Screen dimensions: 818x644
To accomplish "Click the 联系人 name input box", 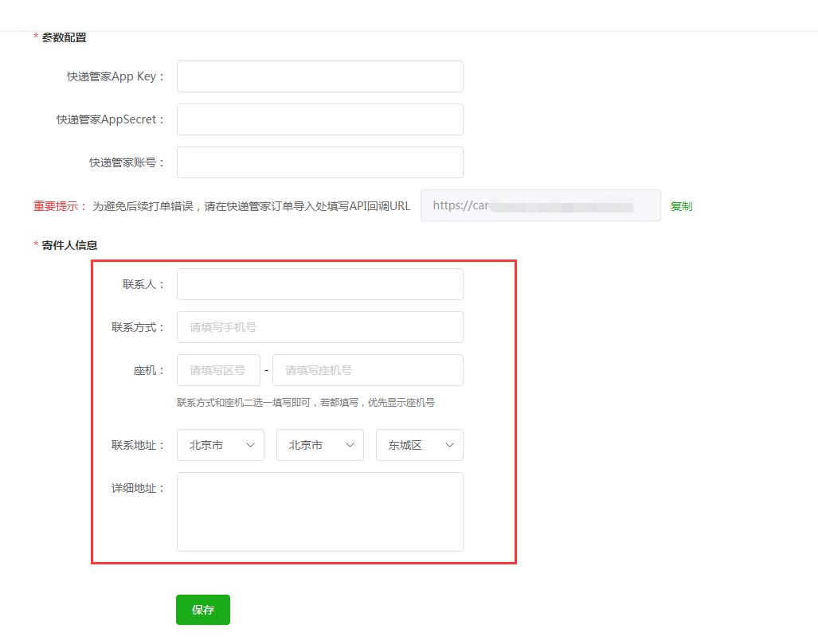I will click(x=319, y=284).
